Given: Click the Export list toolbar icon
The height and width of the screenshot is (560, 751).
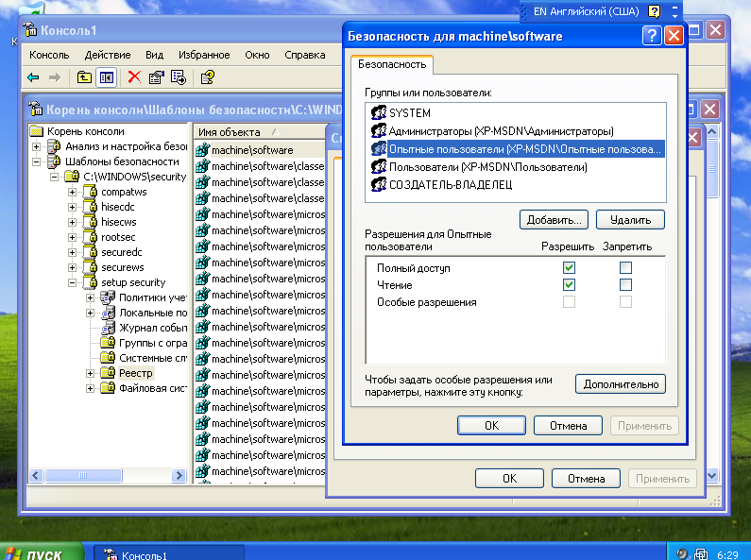Looking at the screenshot, I should point(179,77).
